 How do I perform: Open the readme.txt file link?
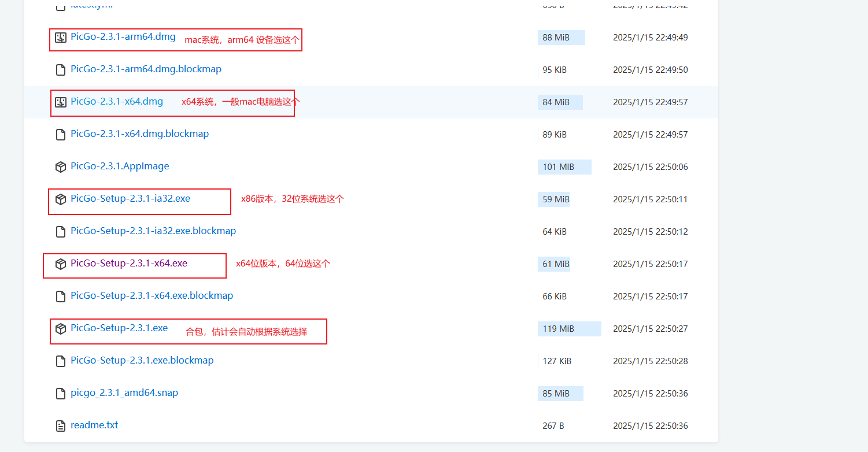(x=94, y=425)
